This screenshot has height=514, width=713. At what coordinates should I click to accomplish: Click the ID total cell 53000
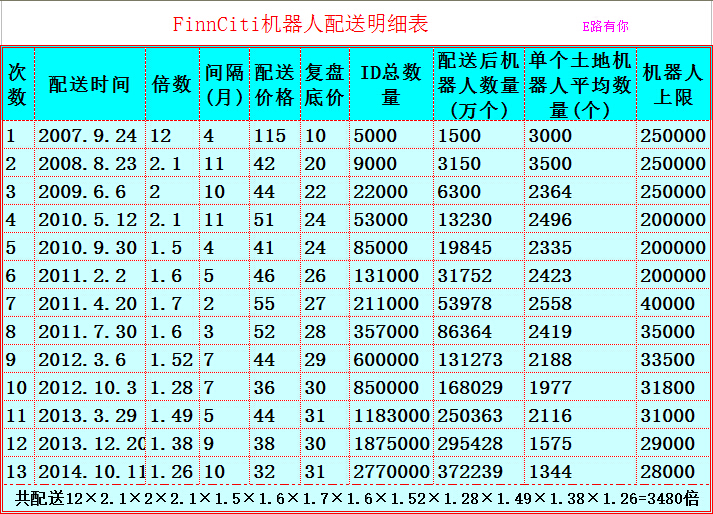391,219
